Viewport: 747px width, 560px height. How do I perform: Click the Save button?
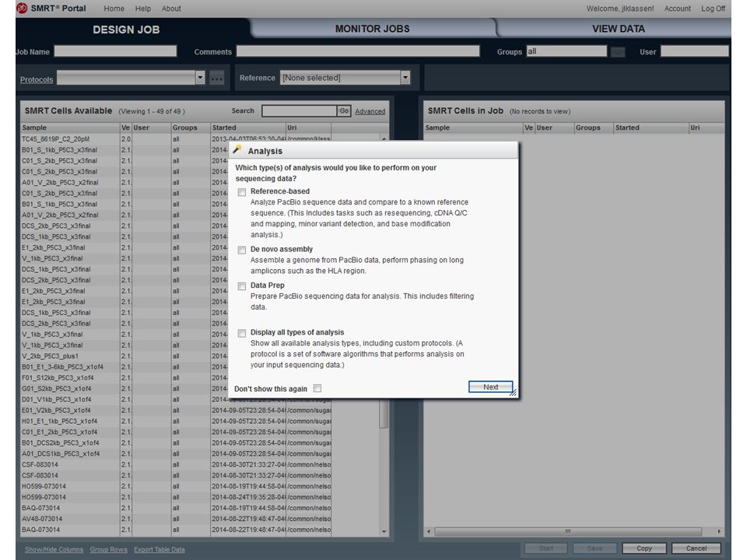pos(594,548)
